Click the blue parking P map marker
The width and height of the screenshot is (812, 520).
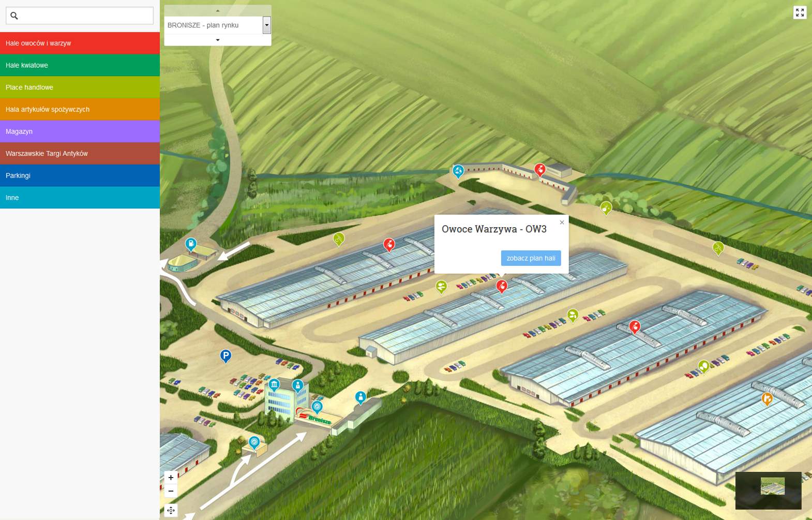225,355
